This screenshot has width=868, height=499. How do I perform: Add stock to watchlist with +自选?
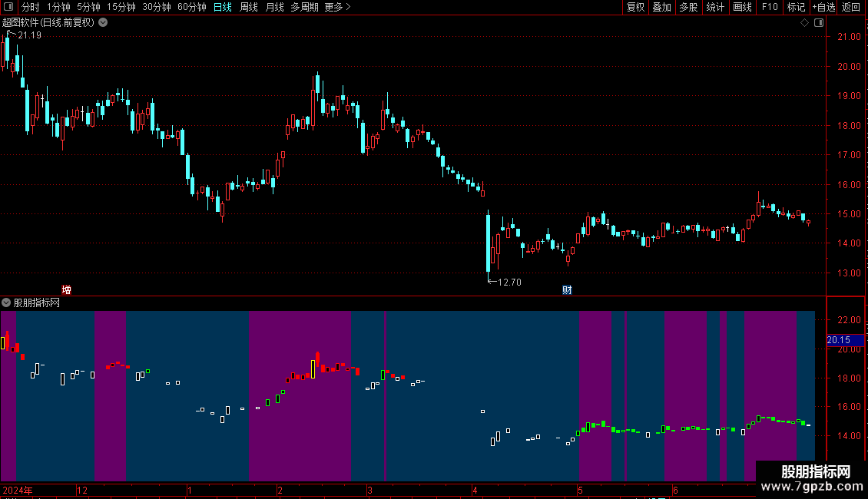(823, 7)
